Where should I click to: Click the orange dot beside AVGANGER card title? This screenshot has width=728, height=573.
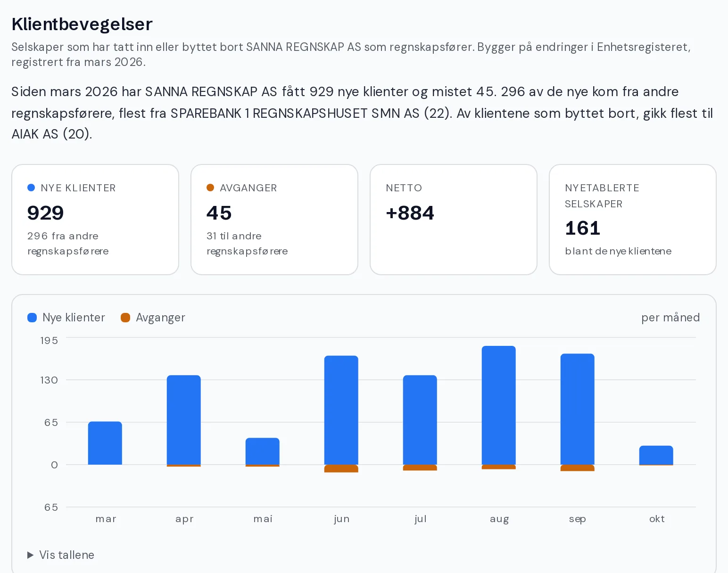[210, 188]
